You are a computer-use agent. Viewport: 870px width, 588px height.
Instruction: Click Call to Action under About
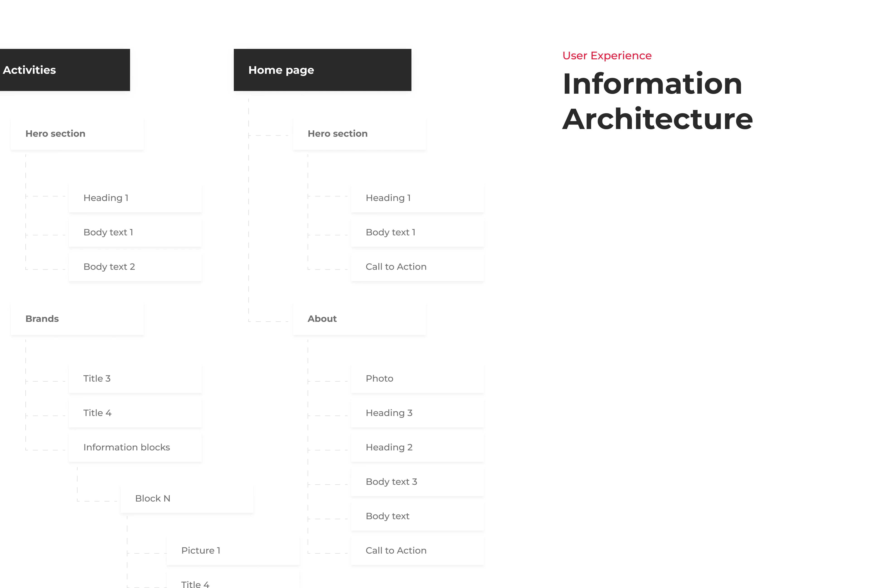point(417,551)
